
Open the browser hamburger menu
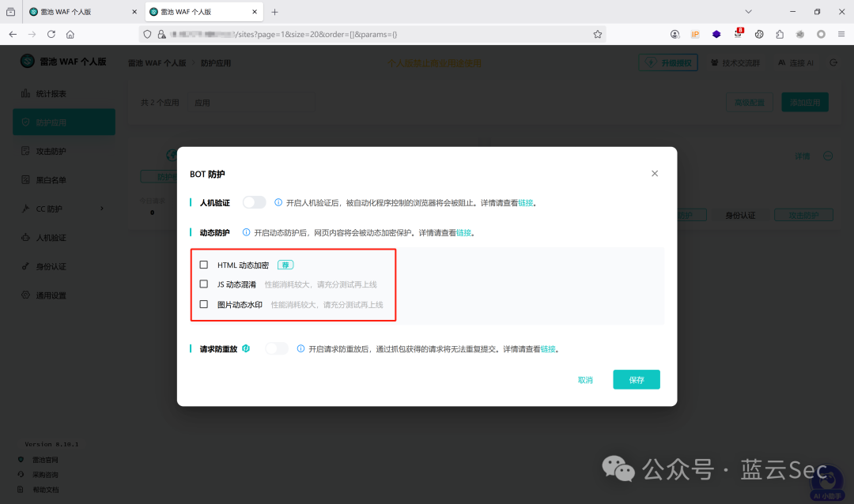(x=841, y=34)
